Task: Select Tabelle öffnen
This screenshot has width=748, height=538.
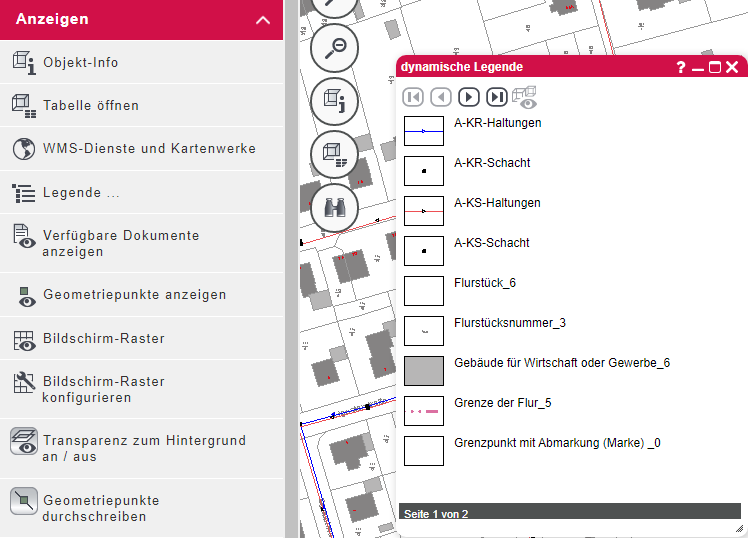Action: coord(91,105)
